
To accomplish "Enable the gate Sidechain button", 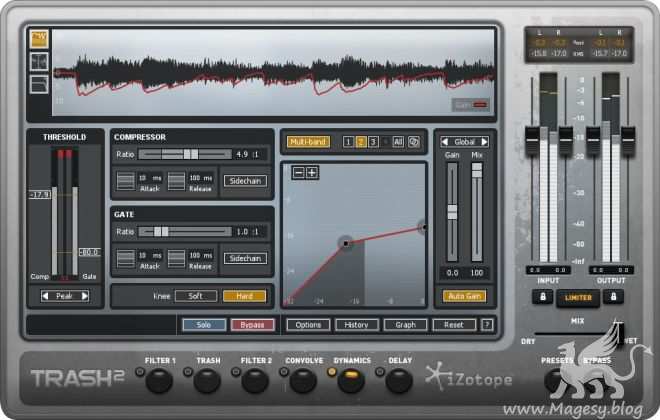I will point(245,258).
